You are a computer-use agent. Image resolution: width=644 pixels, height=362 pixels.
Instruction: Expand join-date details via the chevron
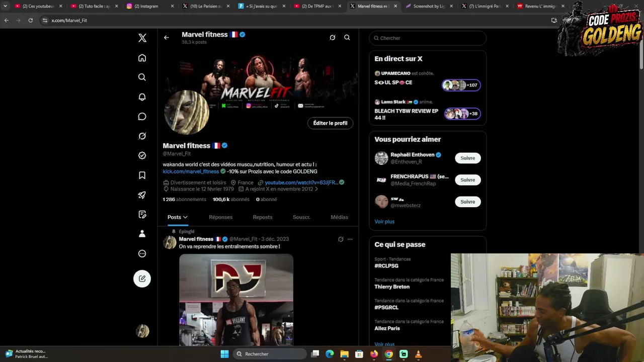(x=316, y=189)
